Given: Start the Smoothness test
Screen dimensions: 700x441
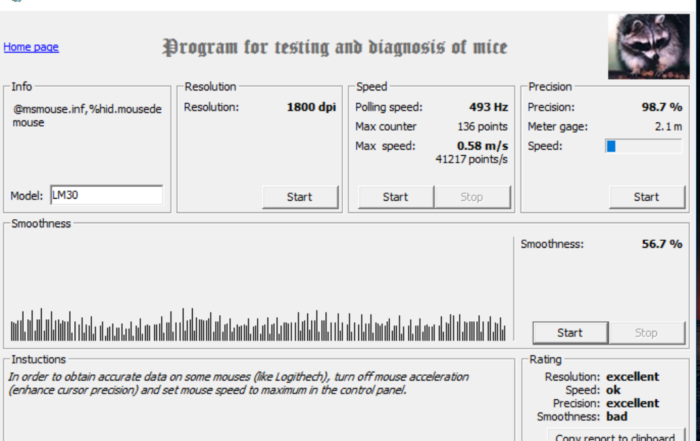Looking at the screenshot, I should click(x=570, y=333).
